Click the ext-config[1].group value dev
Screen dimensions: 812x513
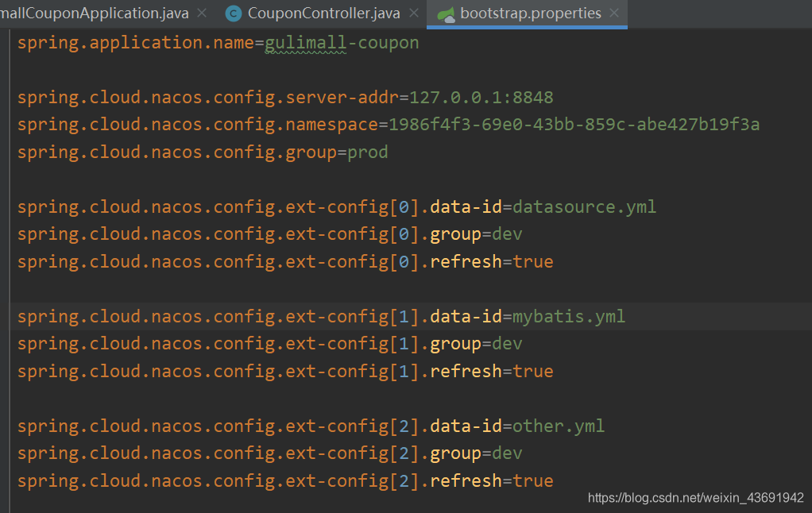(507, 344)
